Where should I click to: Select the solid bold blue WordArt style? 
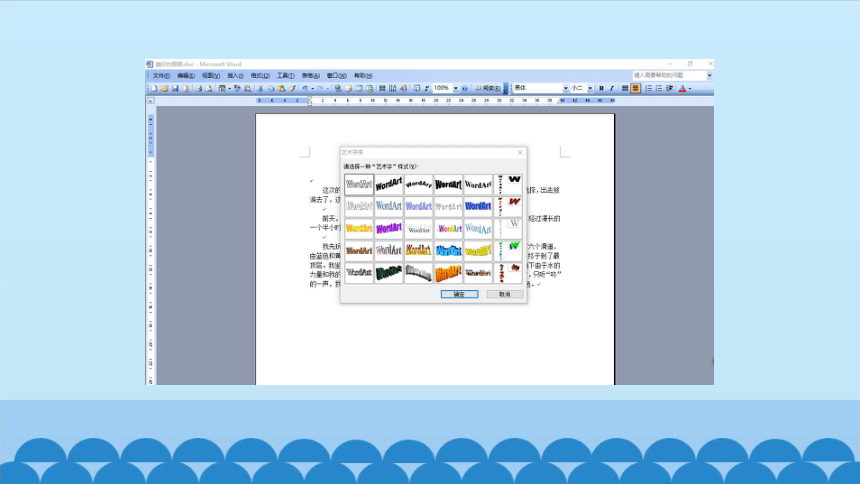(478, 207)
